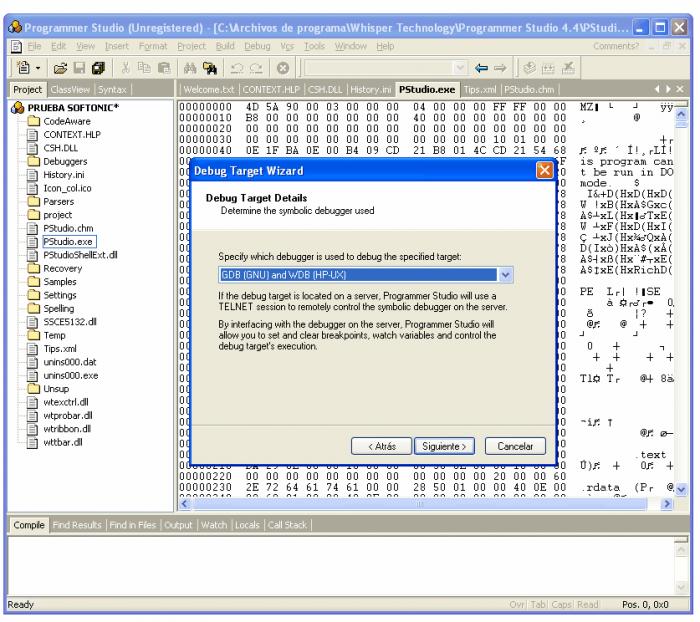
Task: Select the Settings folder
Action: 60,295
